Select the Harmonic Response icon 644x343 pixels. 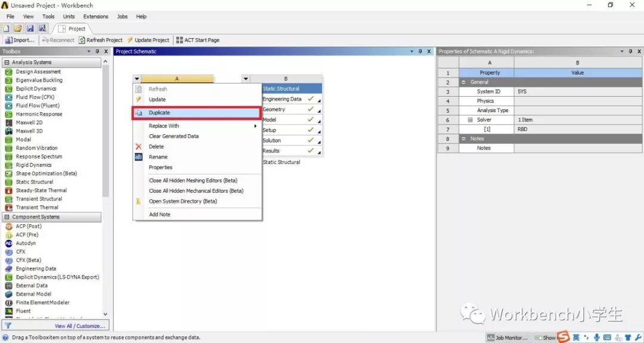pos(8,114)
